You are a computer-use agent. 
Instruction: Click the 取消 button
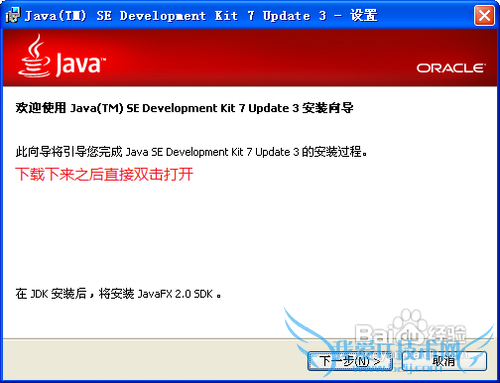pos(444,361)
